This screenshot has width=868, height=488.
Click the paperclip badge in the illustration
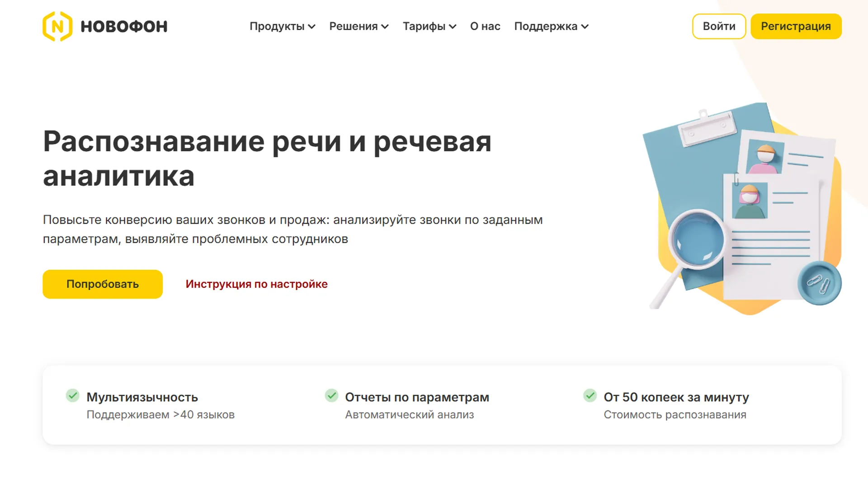pyautogui.click(x=821, y=282)
